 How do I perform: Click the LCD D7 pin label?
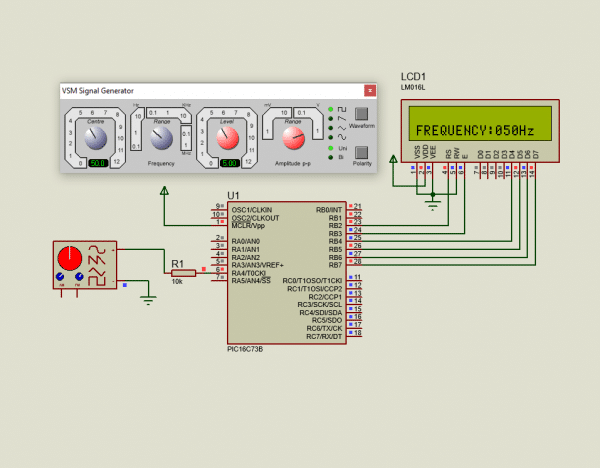(x=535, y=154)
